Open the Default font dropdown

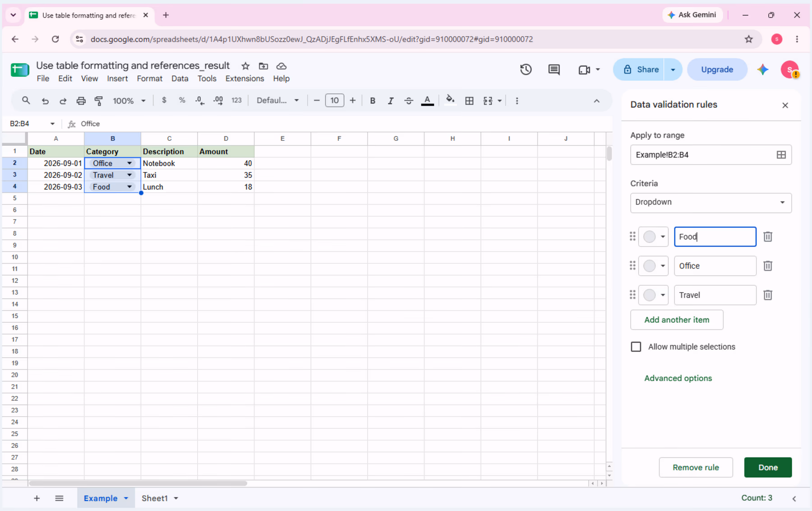coord(277,100)
